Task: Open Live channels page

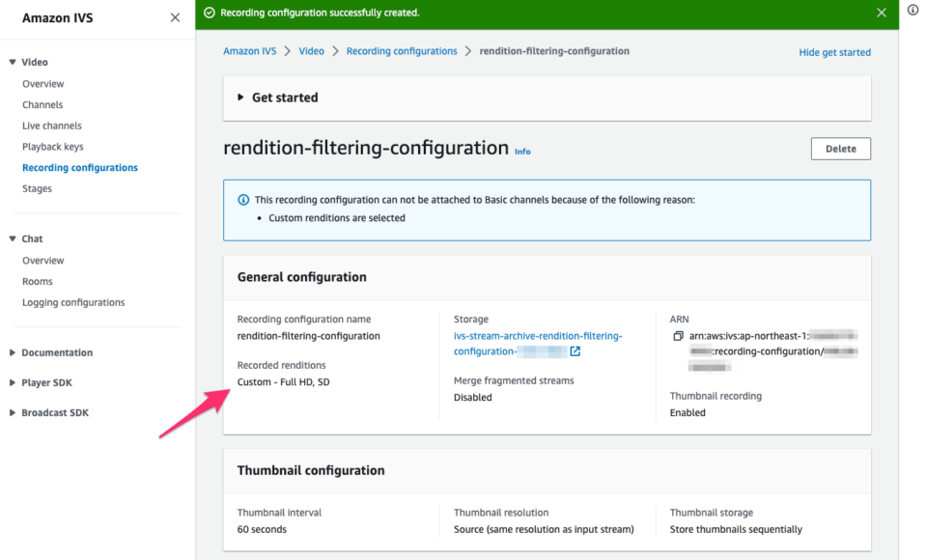Action: click(x=52, y=126)
